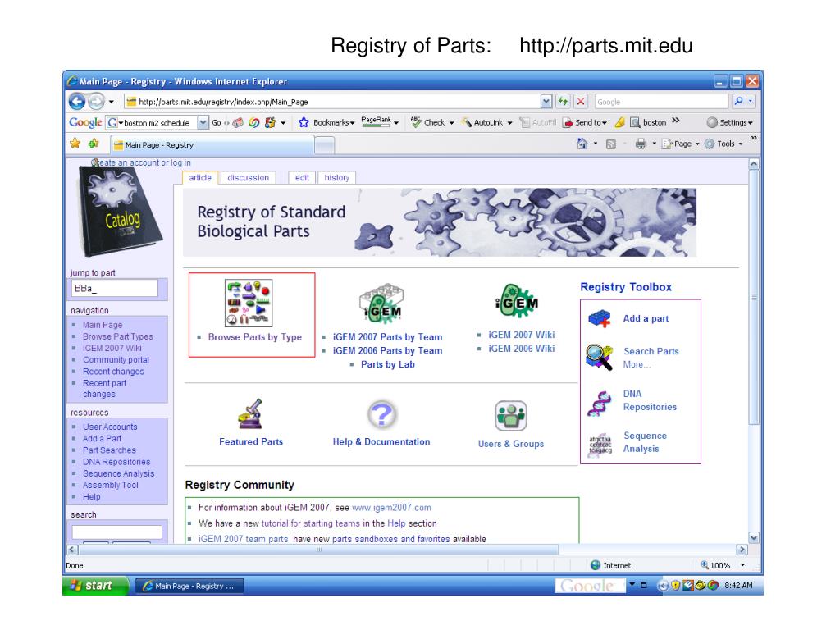Click the RSS feeds icon
Image resolution: width=840 pixels, height=630 pixels.
point(610,144)
